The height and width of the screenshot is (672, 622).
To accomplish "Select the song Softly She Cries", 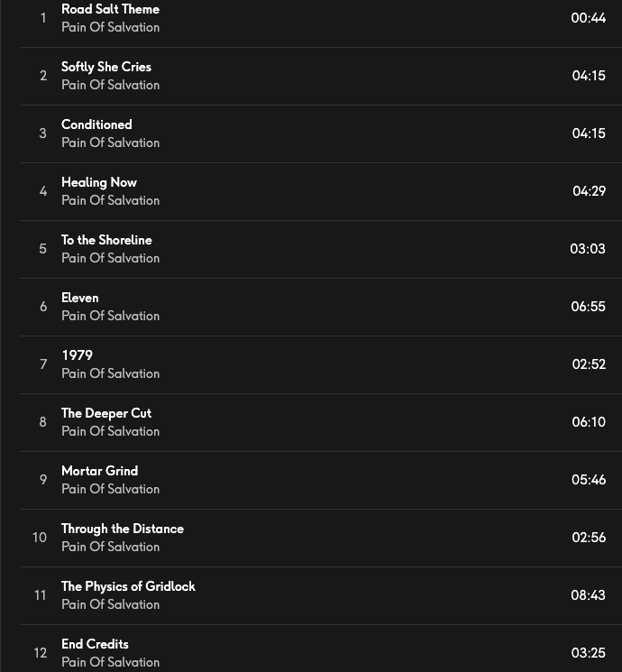I will pyautogui.click(x=106, y=67).
